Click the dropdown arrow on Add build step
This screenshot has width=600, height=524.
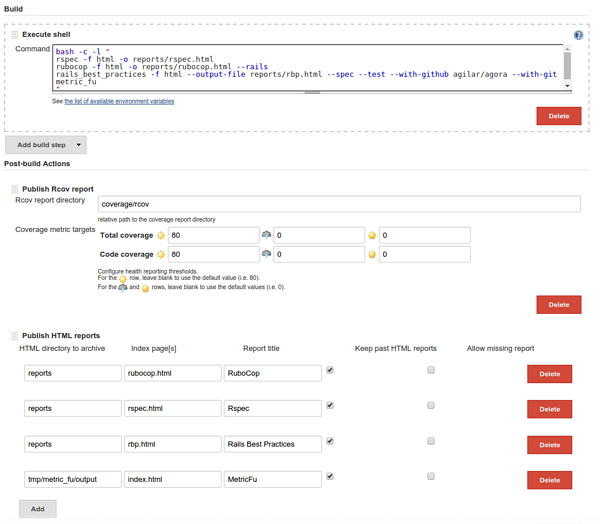pyautogui.click(x=79, y=145)
